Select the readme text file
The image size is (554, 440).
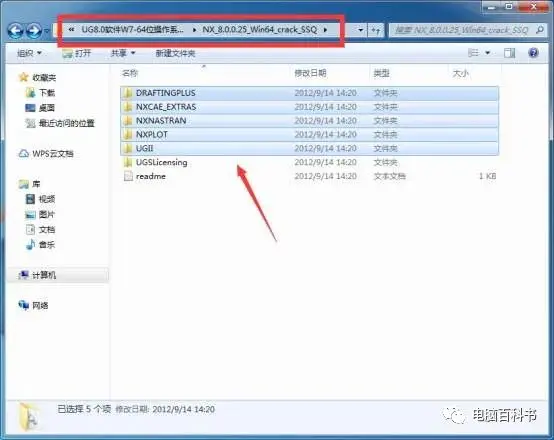[x=310, y=176]
